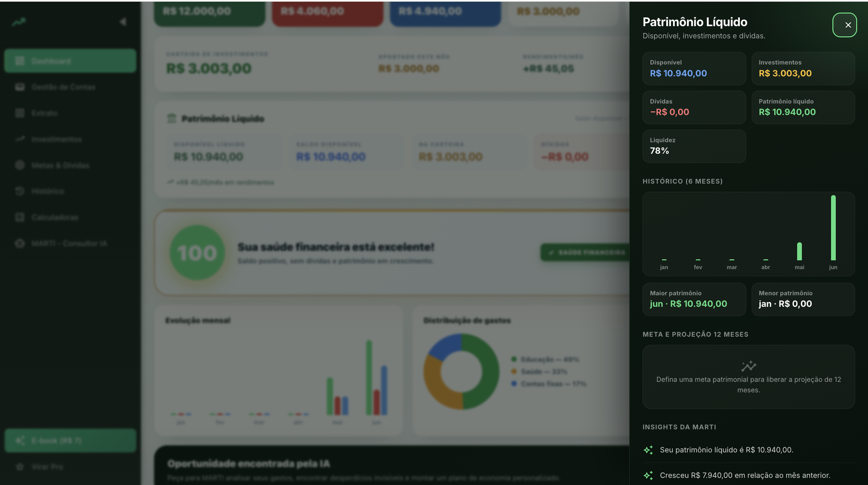Click the Dashboard grid icon

click(x=20, y=61)
